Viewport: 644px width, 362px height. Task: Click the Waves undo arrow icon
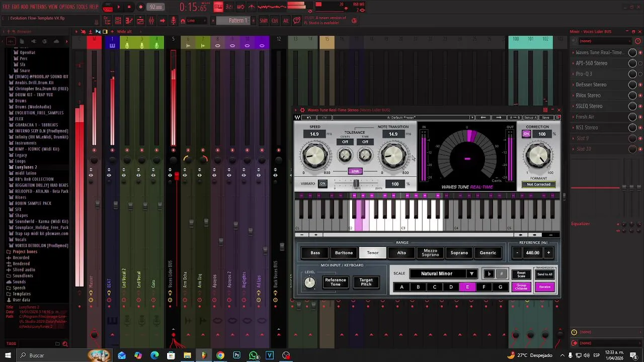[x=309, y=117]
